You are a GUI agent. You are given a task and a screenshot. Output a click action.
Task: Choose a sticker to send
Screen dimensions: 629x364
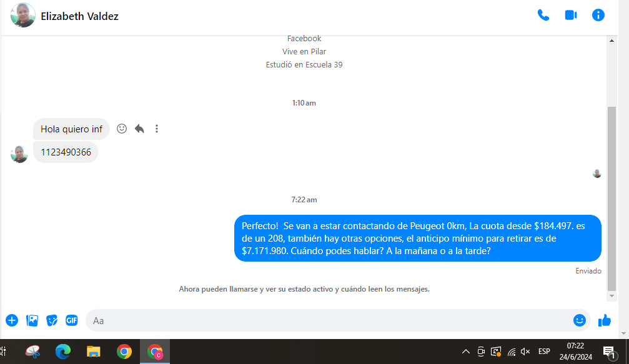click(52, 320)
